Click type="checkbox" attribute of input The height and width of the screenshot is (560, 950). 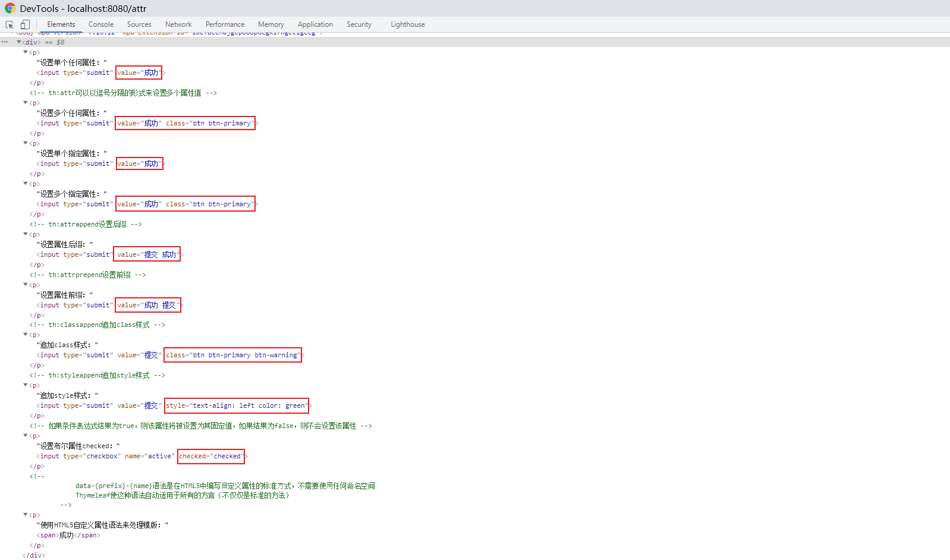tap(92, 456)
